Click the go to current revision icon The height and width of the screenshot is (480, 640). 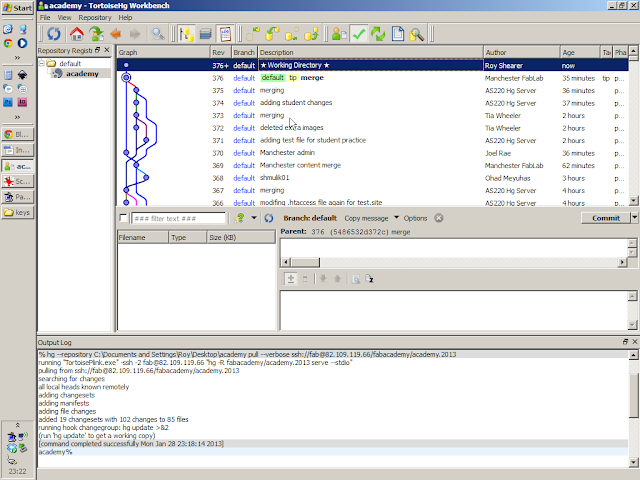point(96,34)
